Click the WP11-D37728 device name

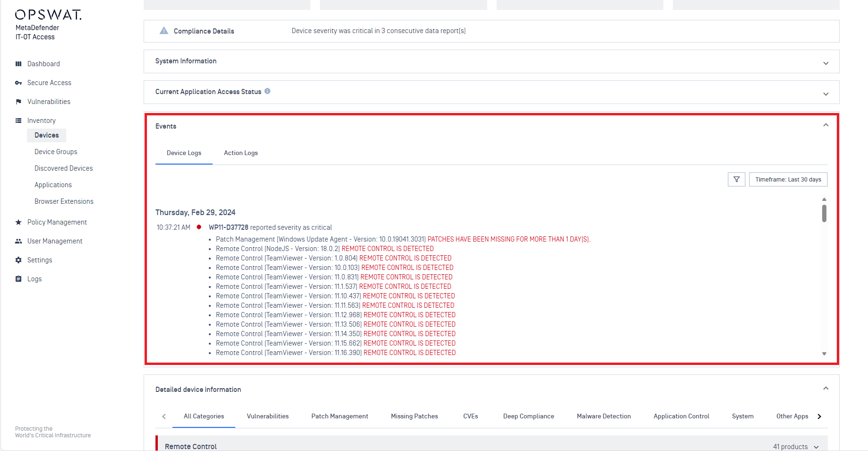(229, 227)
